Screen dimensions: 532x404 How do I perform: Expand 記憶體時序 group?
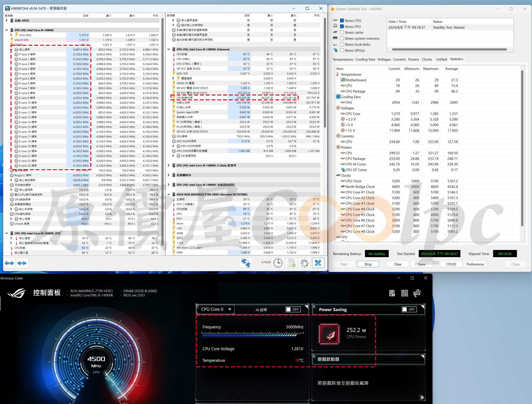(x=168, y=175)
